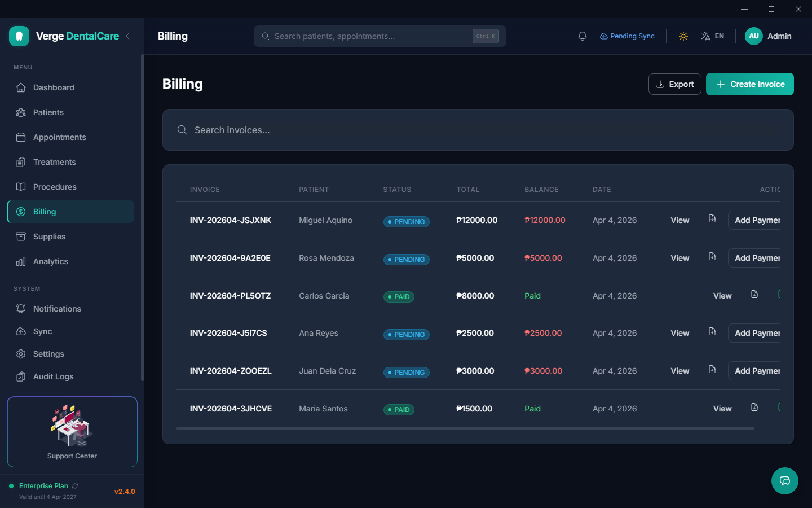812x508 pixels.
Task: Click the INVOICE column header
Action: [x=205, y=190]
